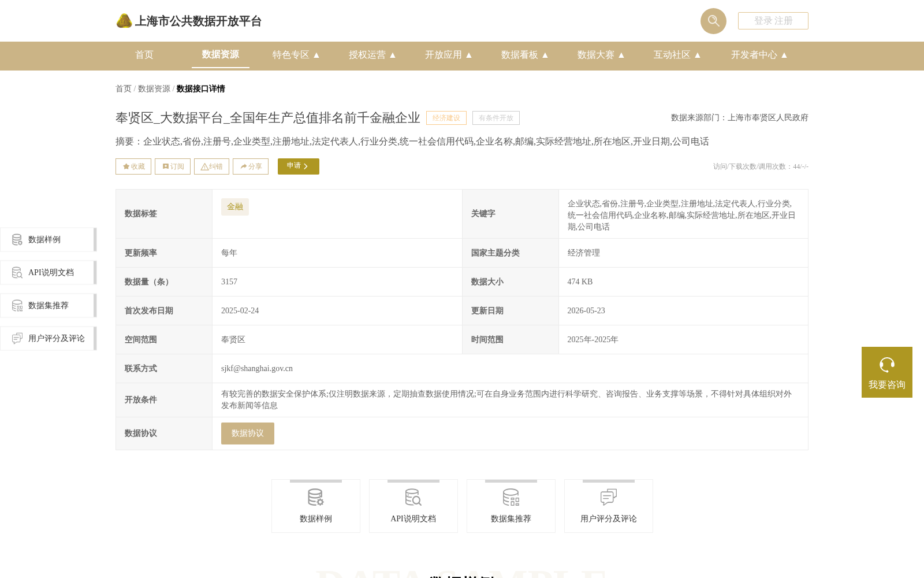Click the data count value 3157

click(229, 282)
